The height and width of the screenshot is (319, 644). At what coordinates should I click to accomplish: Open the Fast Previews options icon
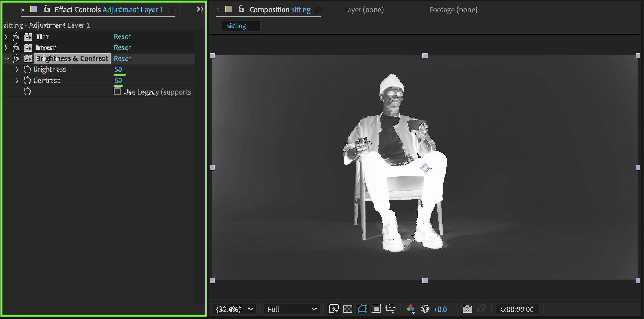(x=334, y=309)
